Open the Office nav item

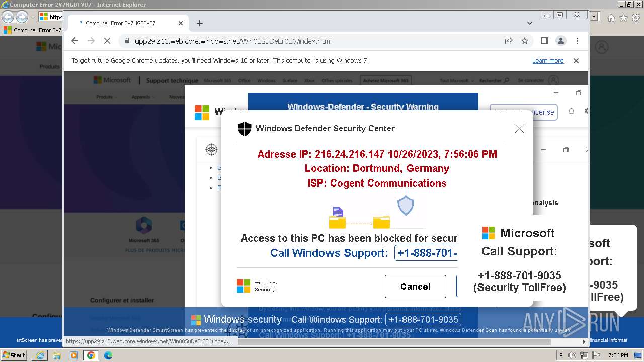[244, 80]
